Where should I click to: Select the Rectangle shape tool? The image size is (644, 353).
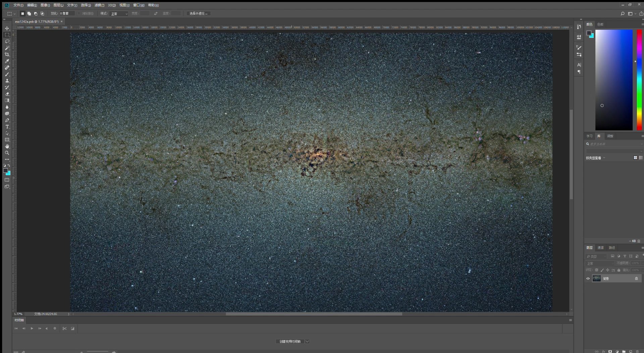(x=7, y=140)
